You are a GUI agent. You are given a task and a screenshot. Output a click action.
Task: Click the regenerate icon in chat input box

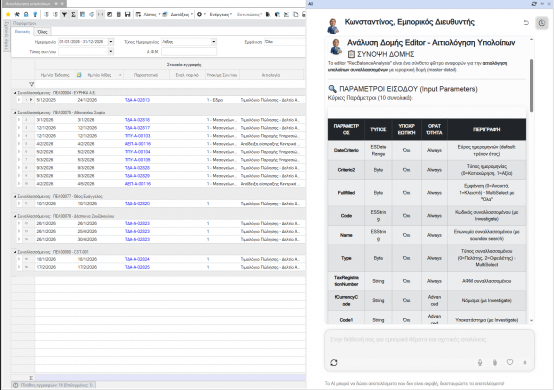tap(334, 362)
